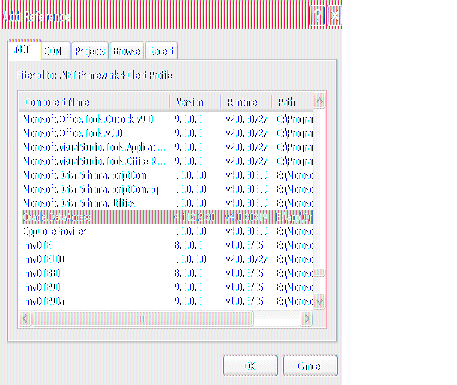The image size is (457, 385).
Task: Sort by the Component Name column header
Action: (94, 102)
